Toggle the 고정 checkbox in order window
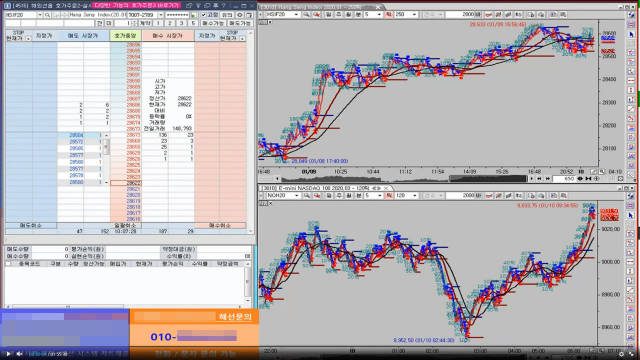This screenshot has width=640, height=360. (203, 15)
